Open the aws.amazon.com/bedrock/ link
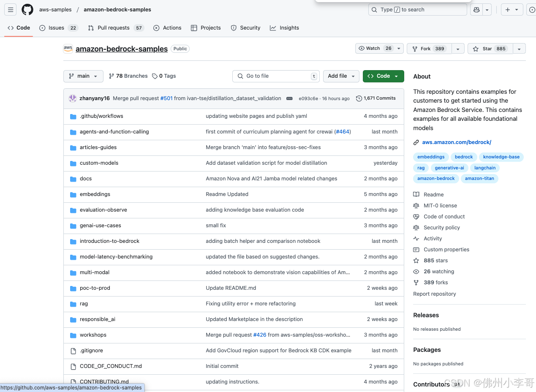Screen dimensions: 536x392 point(457,142)
